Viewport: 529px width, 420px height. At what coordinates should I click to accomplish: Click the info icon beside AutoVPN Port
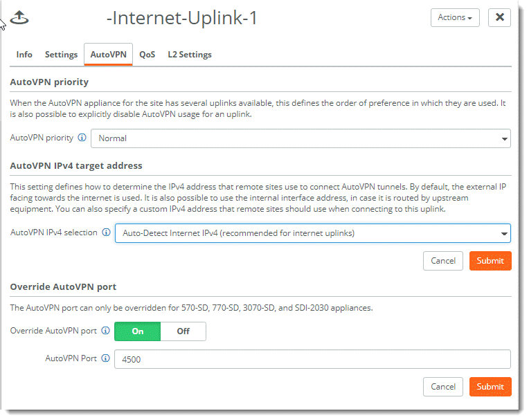[105, 358]
